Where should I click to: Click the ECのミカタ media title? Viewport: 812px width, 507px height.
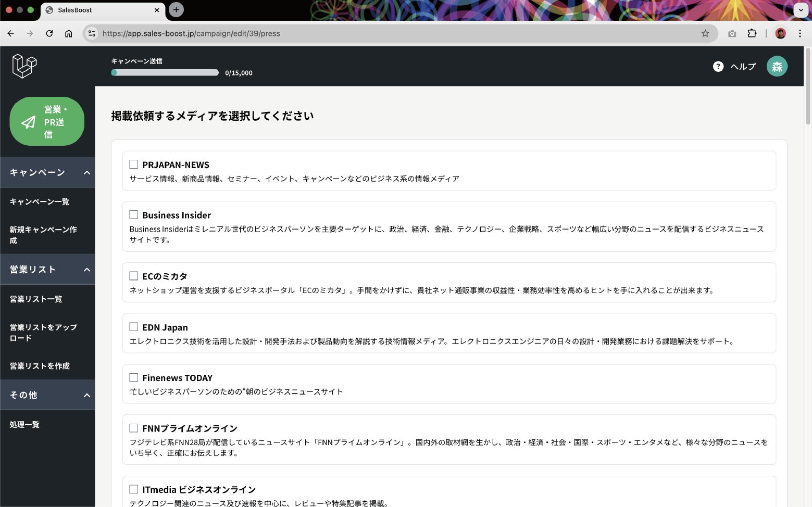[x=165, y=276]
